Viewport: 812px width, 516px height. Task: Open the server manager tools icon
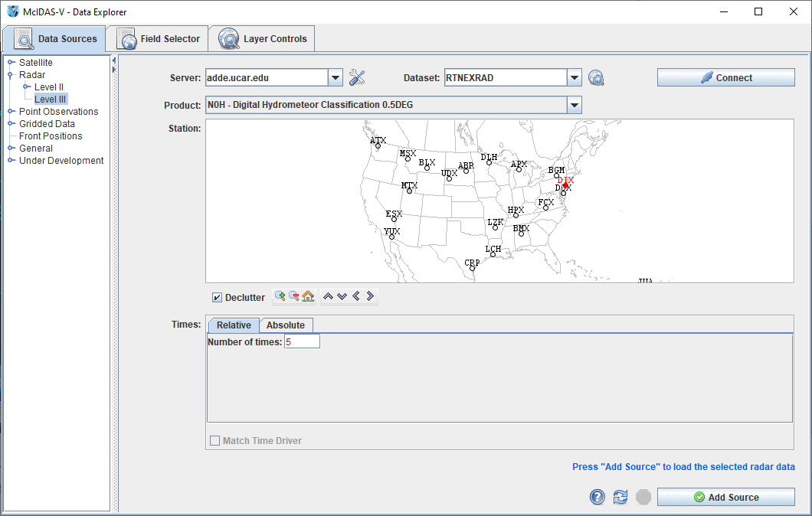pos(357,77)
